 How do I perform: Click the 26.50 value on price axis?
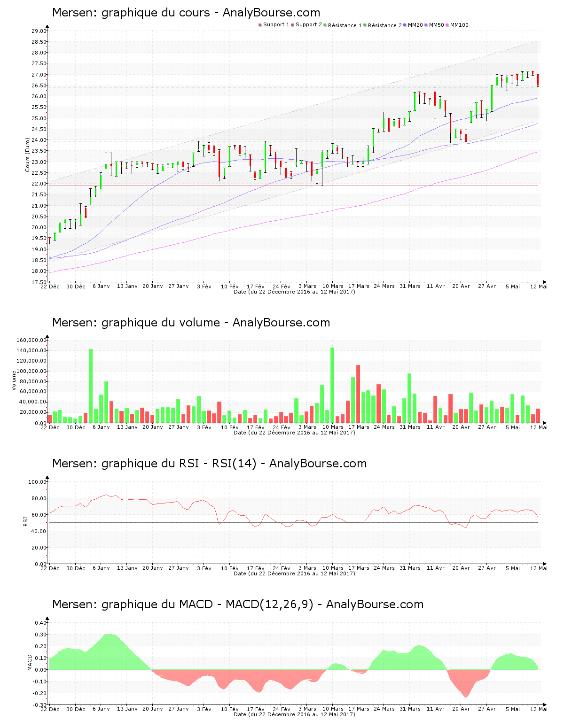39,85
